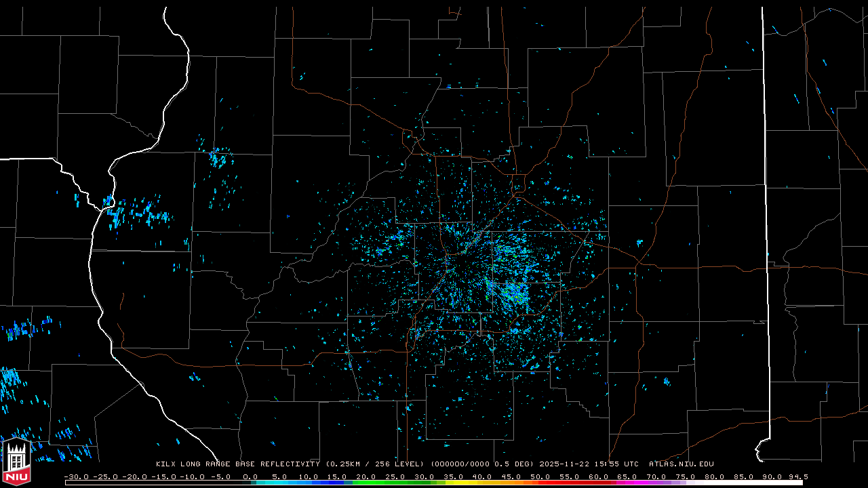Click the 10.0 dBZ blue color swatch

point(309,483)
